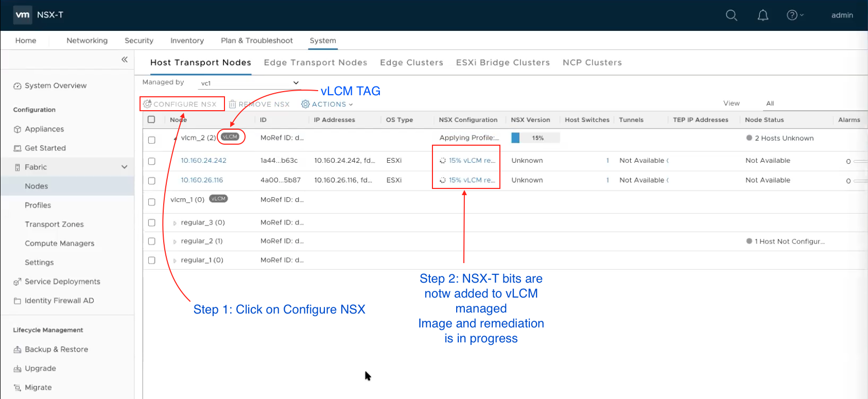Viewport: 868px width, 399px height.
Task: Open Plan & Troubleshoot menu
Action: click(x=257, y=41)
